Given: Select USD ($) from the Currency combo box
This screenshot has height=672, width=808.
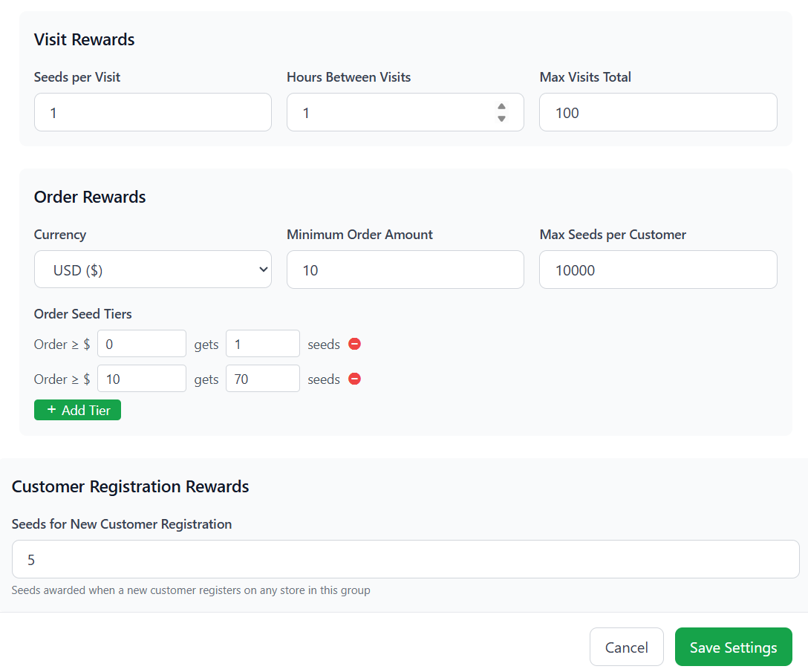Looking at the screenshot, I should pyautogui.click(x=152, y=270).
